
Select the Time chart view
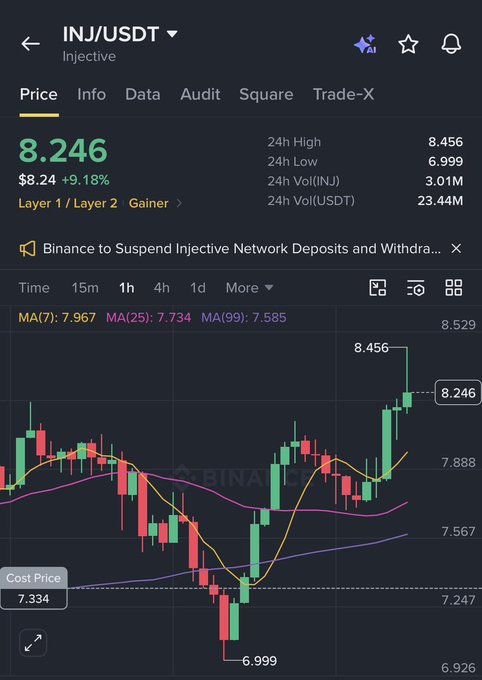coord(34,288)
